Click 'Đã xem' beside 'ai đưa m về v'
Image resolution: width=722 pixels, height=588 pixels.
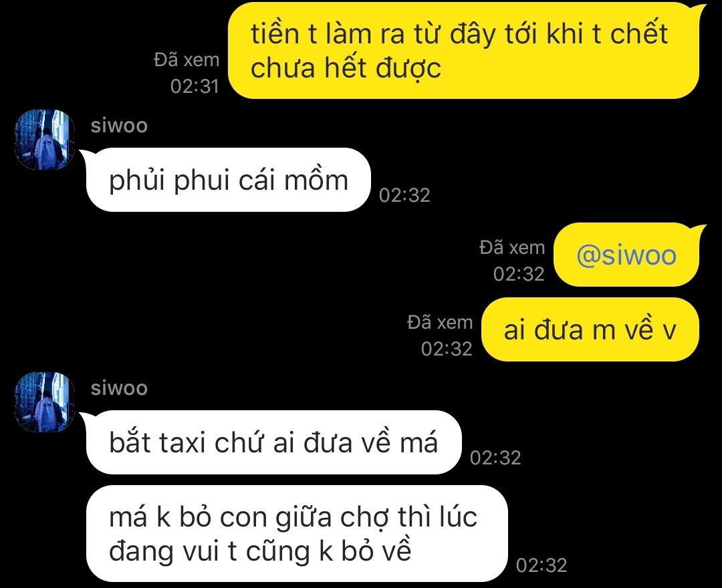(x=440, y=323)
